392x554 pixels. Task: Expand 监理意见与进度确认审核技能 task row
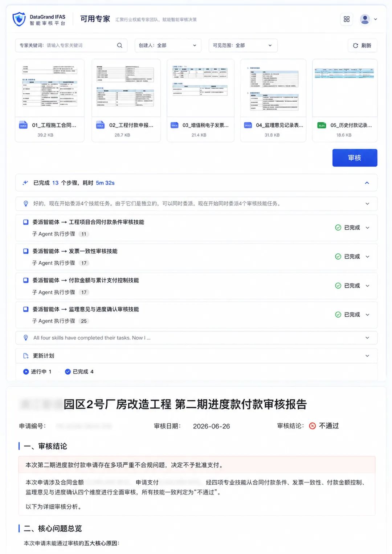[367, 315]
